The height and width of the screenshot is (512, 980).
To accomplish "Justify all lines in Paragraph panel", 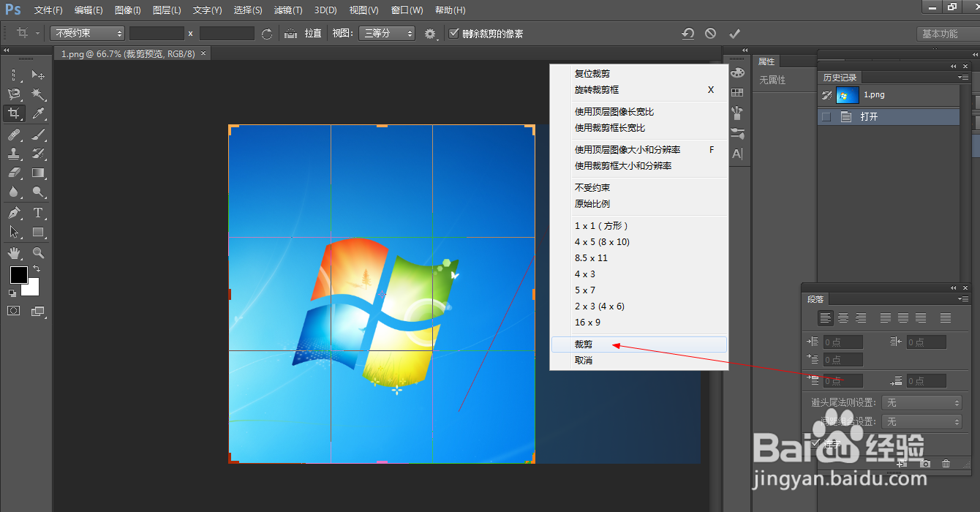I will click(x=946, y=318).
